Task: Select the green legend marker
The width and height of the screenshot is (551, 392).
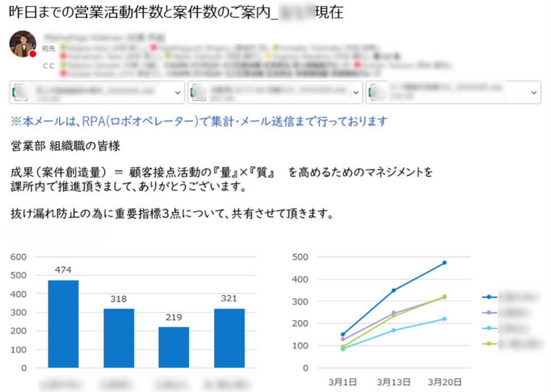Action: [x=489, y=344]
